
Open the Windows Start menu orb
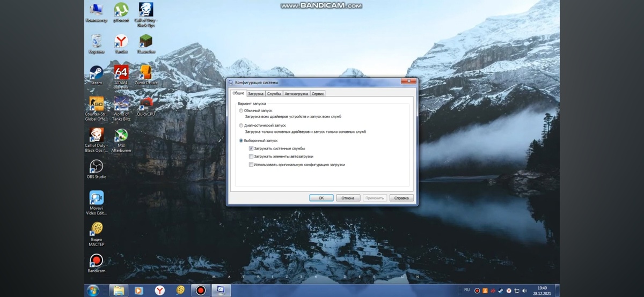(92, 290)
